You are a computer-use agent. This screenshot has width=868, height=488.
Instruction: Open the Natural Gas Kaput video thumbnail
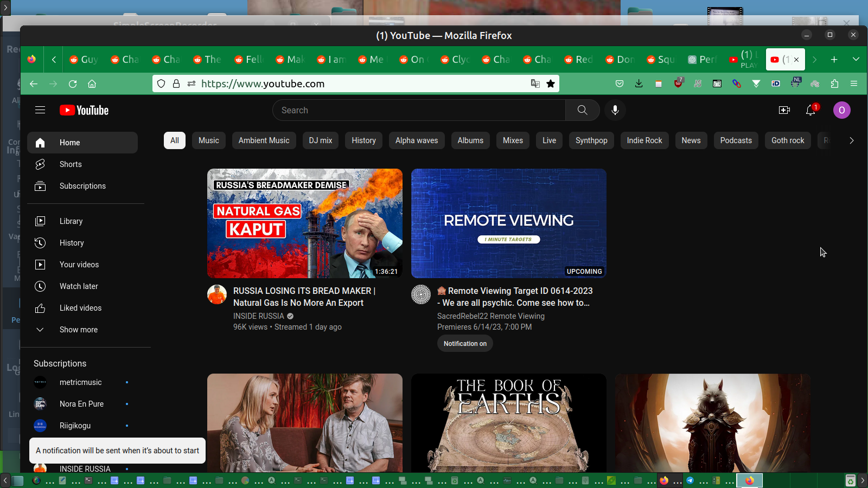[305, 223]
